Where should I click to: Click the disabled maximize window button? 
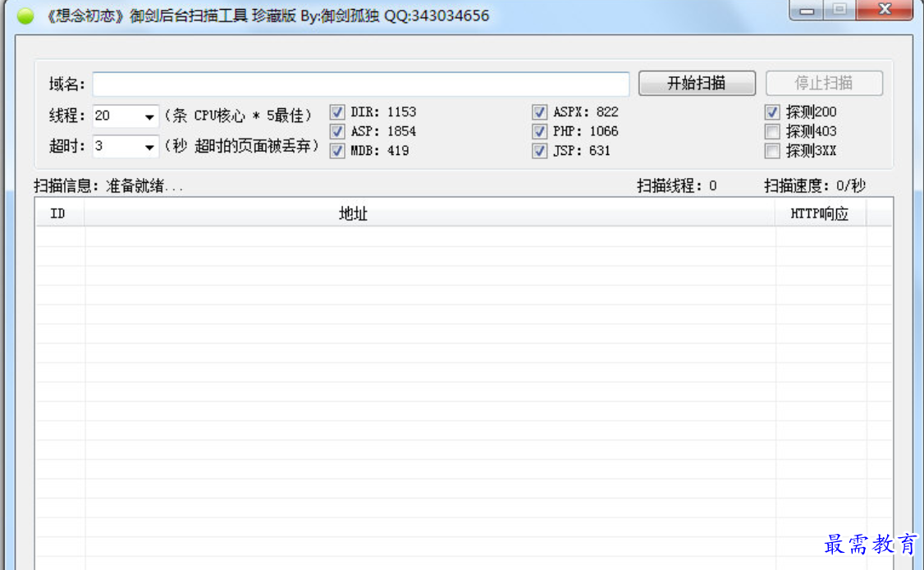[839, 10]
